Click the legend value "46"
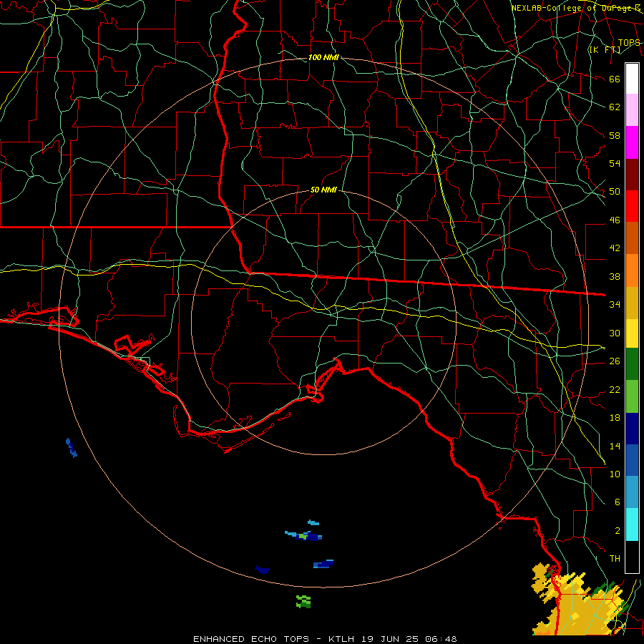644x644 pixels. tap(615, 220)
